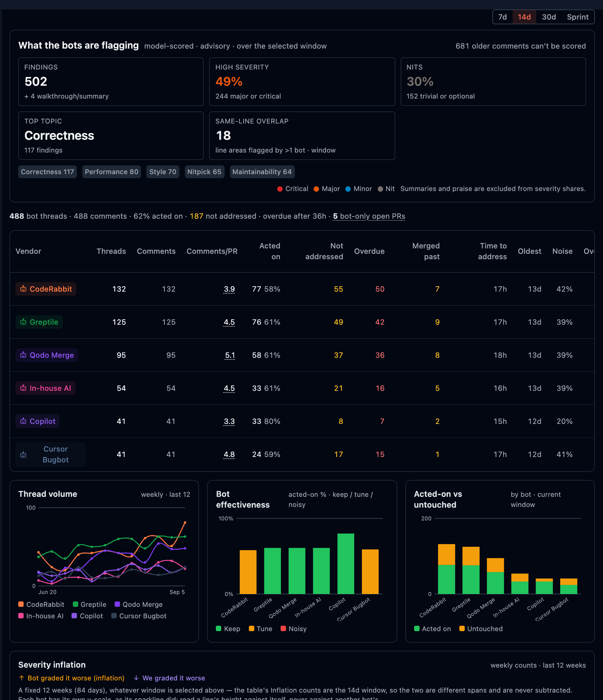This screenshot has height=700, width=603.
Task: Toggle CodeRabbit series in Thread volume legend
Action: click(41, 604)
